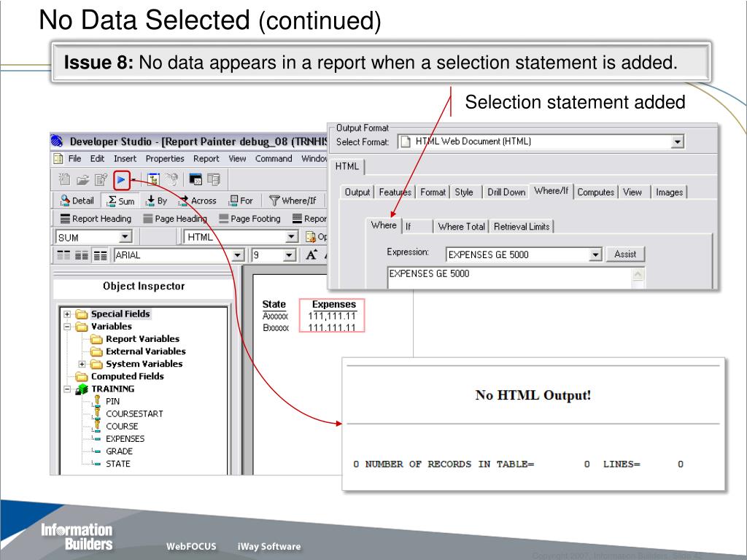Viewport: 747px width, 560px height.
Task: Select the Sum verb button
Action: coord(121,201)
